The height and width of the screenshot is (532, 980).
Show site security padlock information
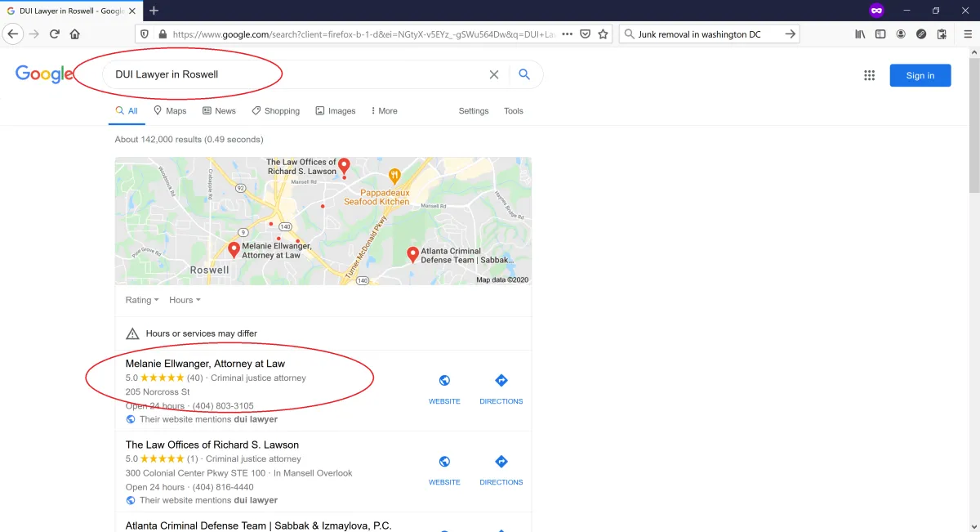[x=163, y=34]
